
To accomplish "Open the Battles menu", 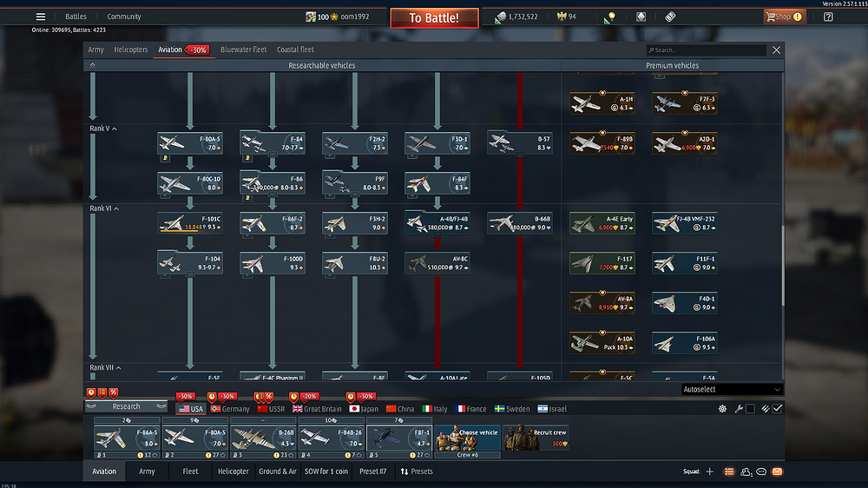I will pos(76,16).
